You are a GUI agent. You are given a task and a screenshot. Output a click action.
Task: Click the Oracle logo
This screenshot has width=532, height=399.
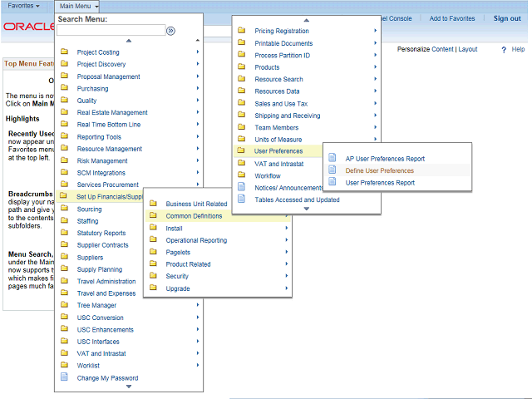[28, 26]
